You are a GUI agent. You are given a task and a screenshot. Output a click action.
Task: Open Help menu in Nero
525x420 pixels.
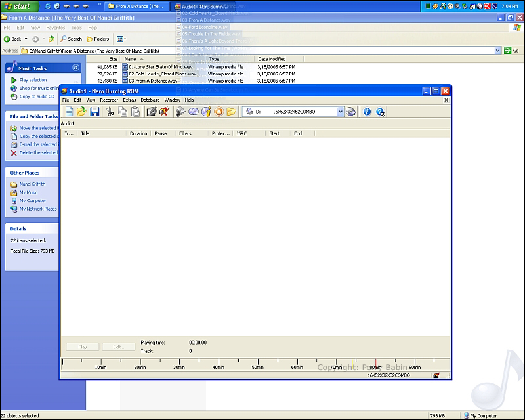pyautogui.click(x=189, y=100)
